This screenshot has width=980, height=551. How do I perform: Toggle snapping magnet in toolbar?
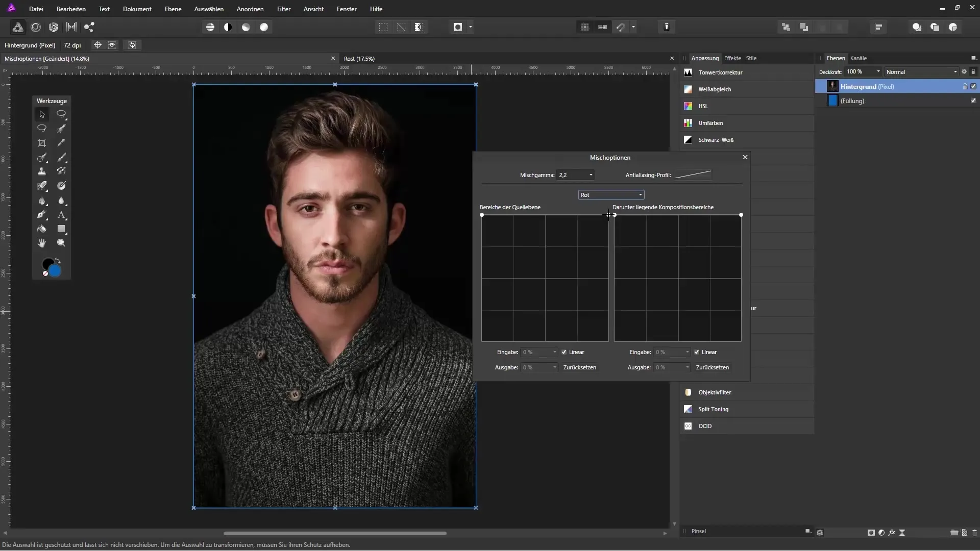[x=621, y=27]
